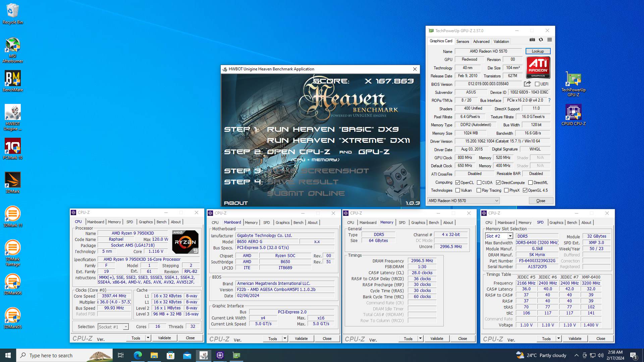Open the weather widget 24°C Partly cloudy
The image size is (644, 362).
pyautogui.click(x=541, y=355)
